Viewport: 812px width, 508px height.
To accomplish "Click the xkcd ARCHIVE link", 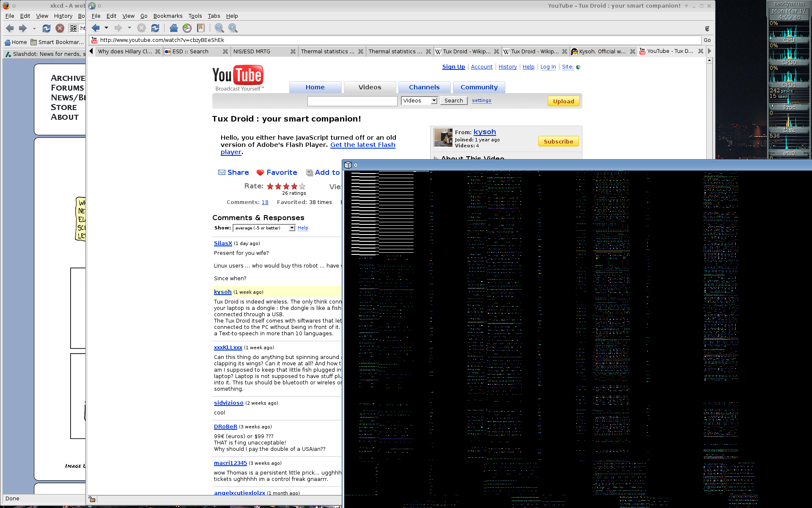I will (x=68, y=78).
